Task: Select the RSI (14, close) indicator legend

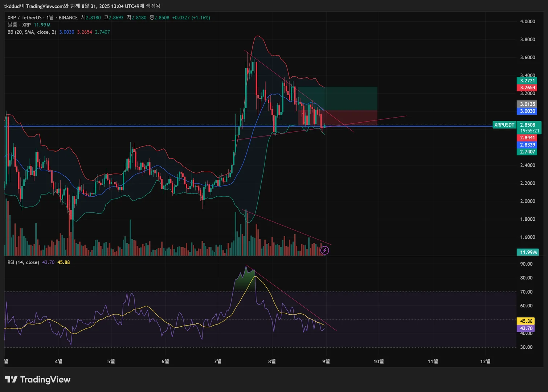Action: coord(23,262)
